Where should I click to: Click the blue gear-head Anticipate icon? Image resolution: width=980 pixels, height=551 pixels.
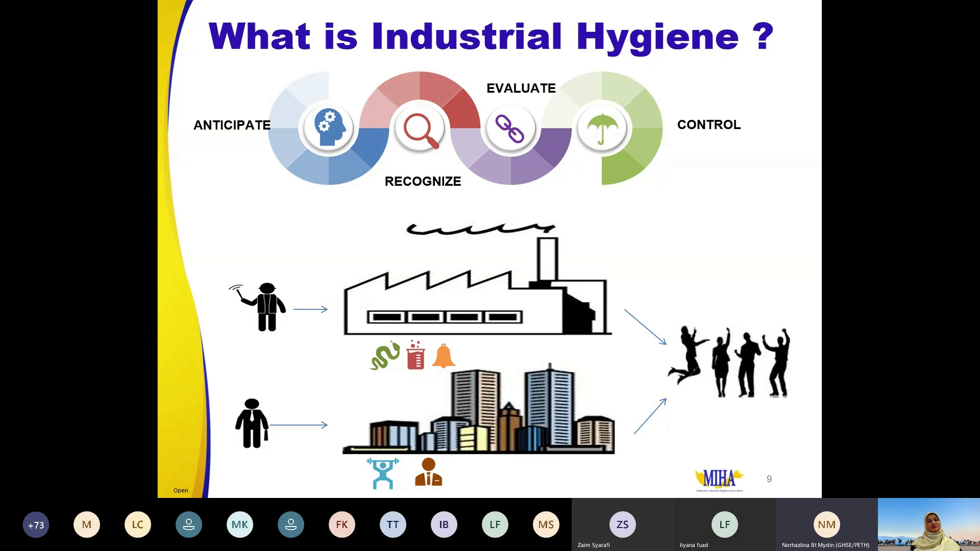329,128
